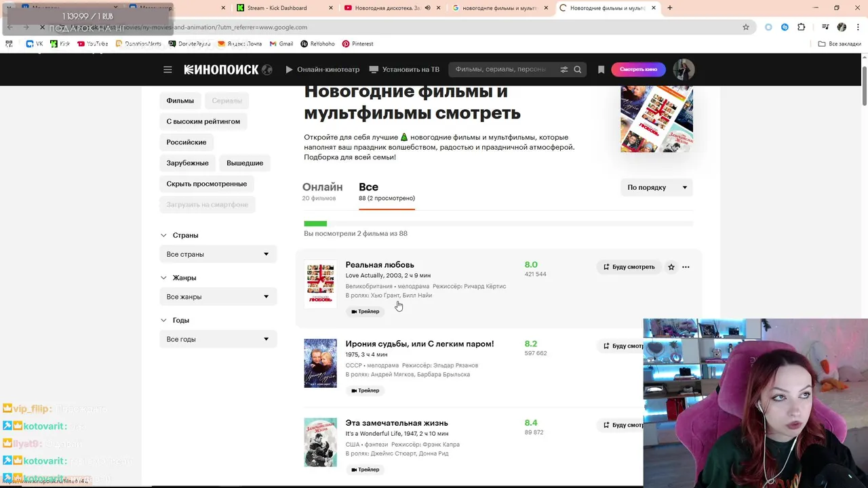Play trailer for Ирония судьбы

click(366, 390)
